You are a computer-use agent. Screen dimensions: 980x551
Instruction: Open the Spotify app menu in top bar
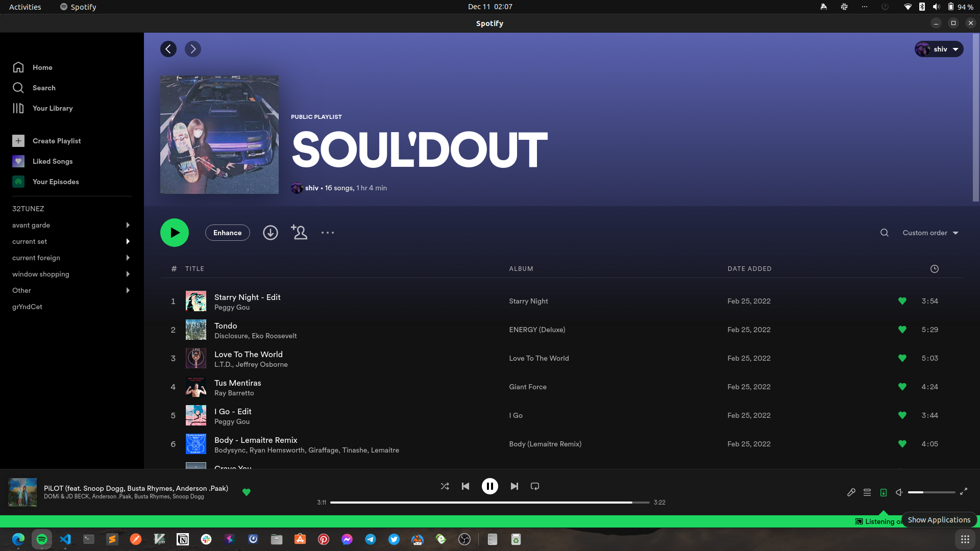[78, 7]
